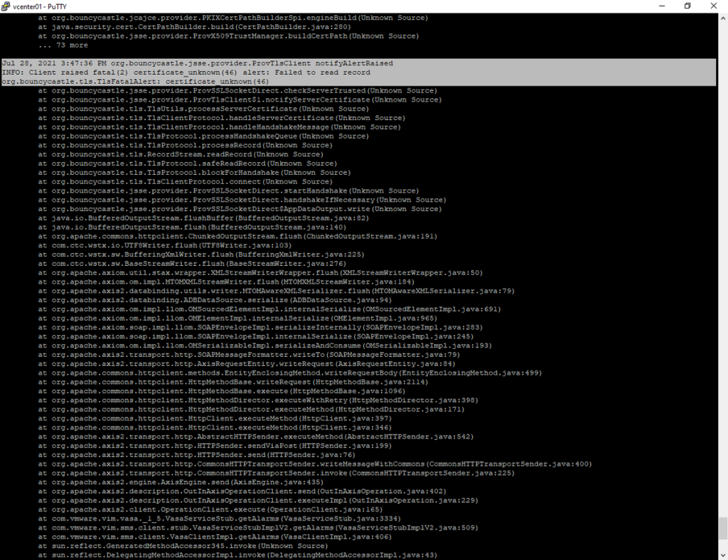This screenshot has width=728, height=560.
Task: Click the scrollbar up arrow
Action: pos(722,17)
